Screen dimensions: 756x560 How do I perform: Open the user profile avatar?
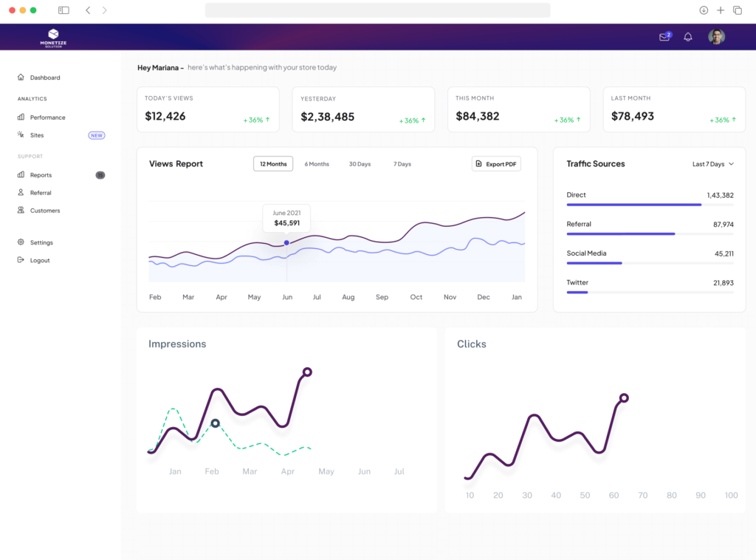tap(716, 36)
